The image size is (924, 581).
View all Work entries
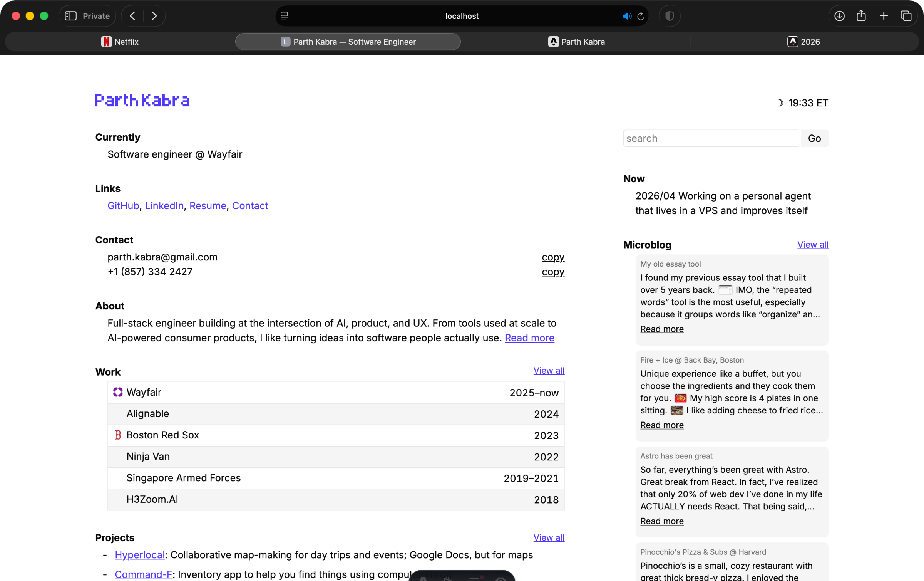click(x=549, y=371)
